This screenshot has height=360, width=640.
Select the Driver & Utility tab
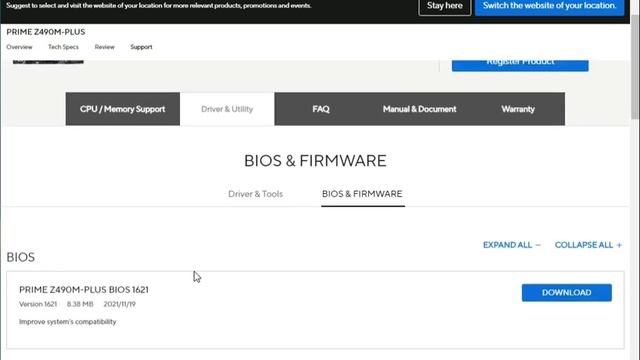point(227,109)
